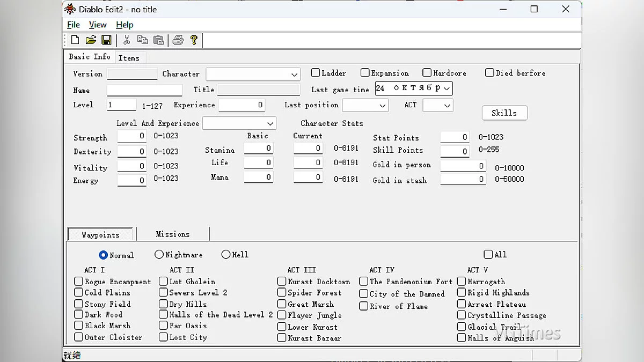
Task: Click the Skills button
Action: pos(504,113)
